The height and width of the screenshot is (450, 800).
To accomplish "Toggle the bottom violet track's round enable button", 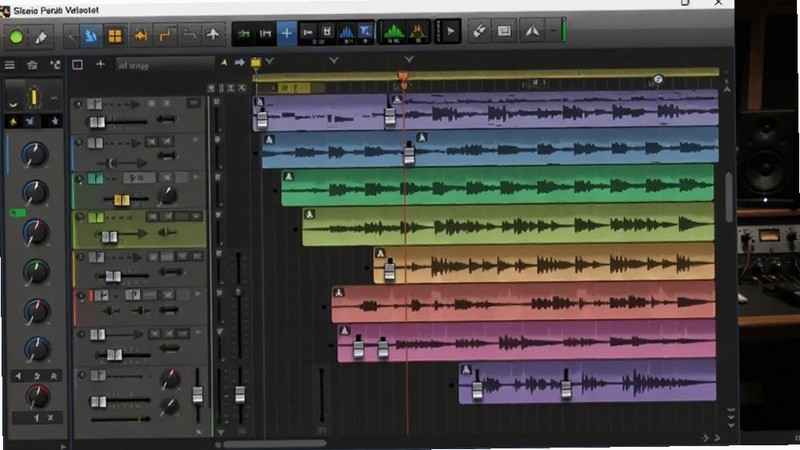I will 82,375.
